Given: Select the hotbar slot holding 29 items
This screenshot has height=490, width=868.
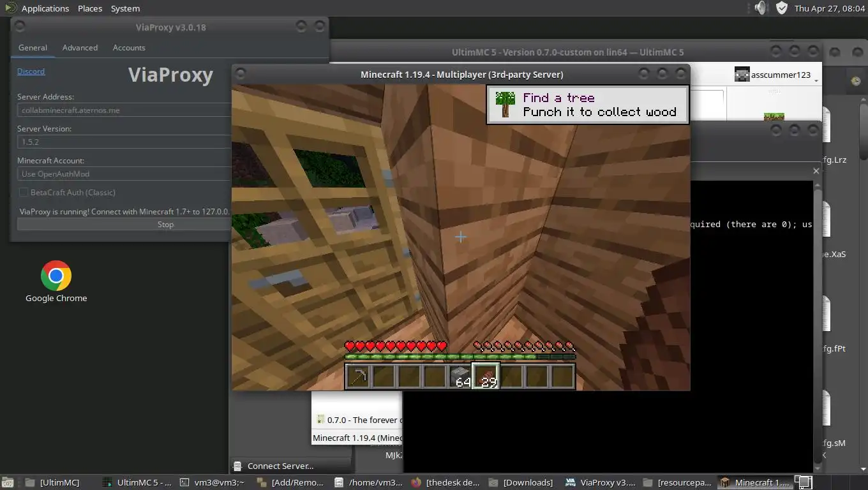Looking at the screenshot, I should [486, 376].
